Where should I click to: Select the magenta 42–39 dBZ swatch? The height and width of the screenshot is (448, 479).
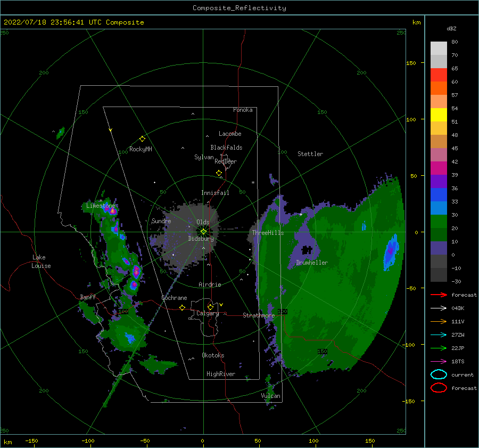coord(439,168)
